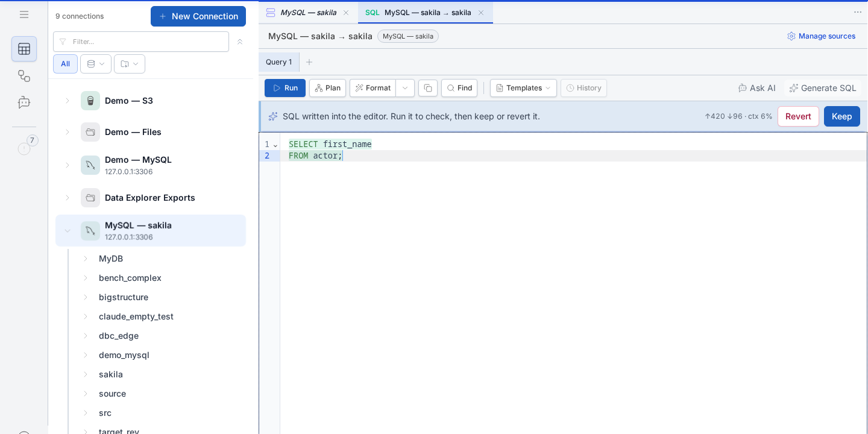Select the sakila schema label
This screenshot has width=868, height=434.
tap(111, 374)
